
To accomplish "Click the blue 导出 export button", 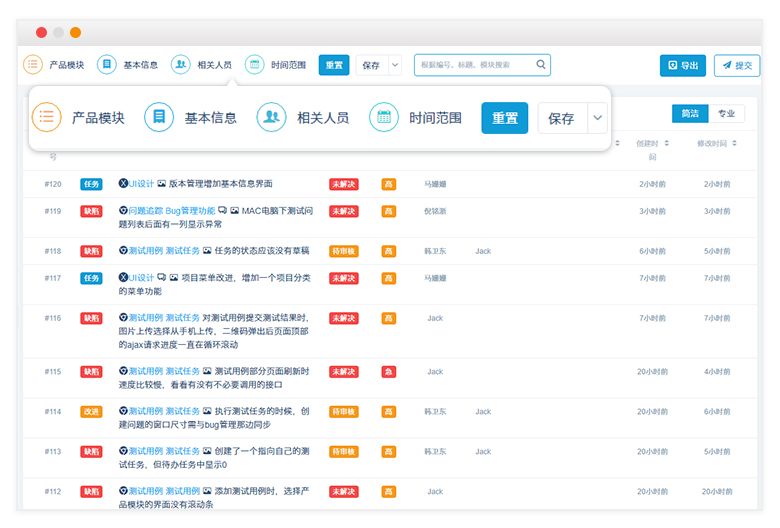I will [683, 65].
